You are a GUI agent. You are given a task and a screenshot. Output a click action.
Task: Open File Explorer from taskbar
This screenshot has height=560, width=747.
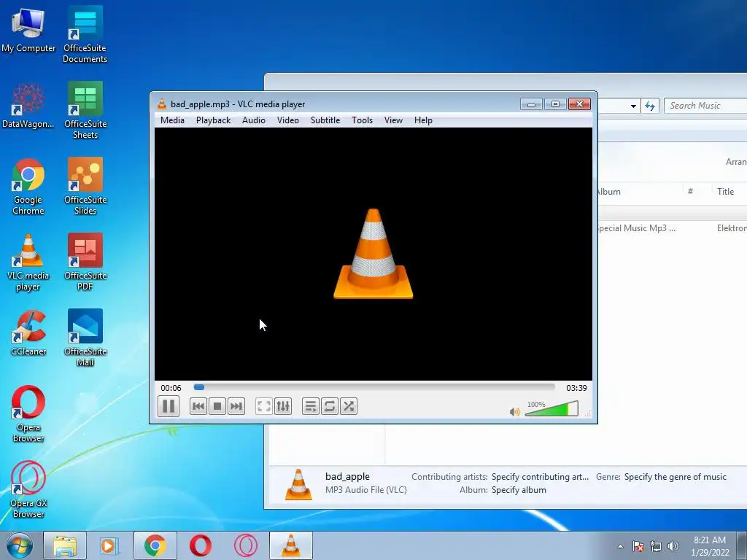(65, 545)
